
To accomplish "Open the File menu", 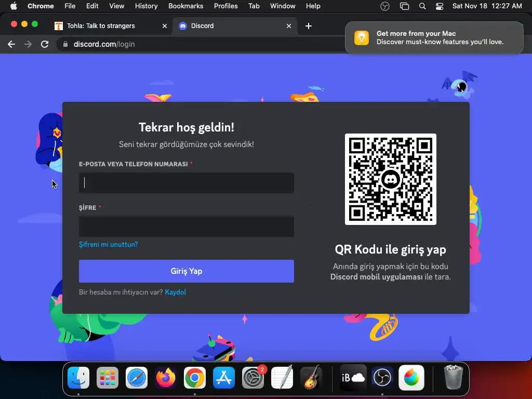I will tap(70, 6).
